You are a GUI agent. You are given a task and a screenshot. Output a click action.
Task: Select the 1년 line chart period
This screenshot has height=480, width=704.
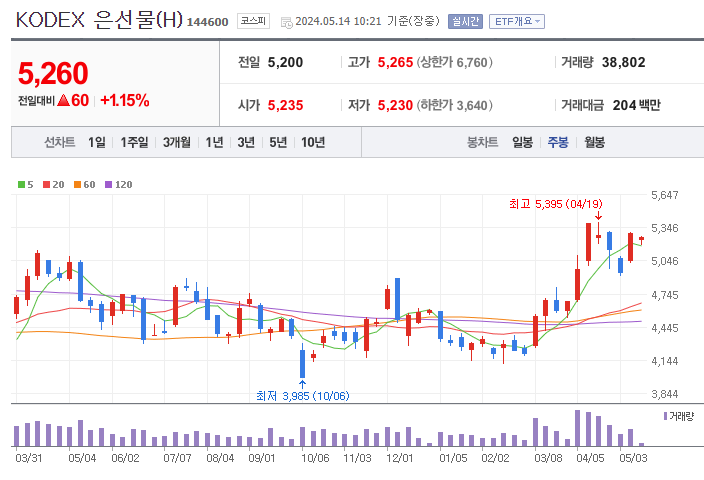[x=214, y=142]
